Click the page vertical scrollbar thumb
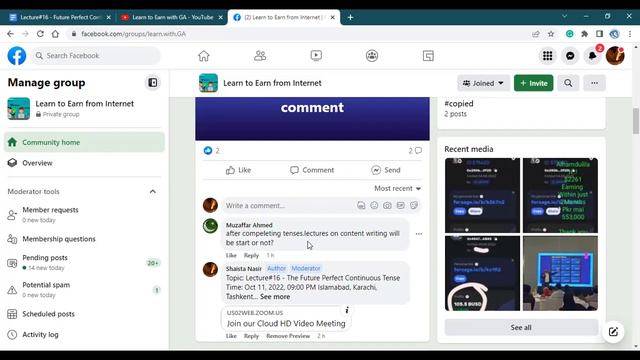Screen dimensions: 640x360 pyautogui.click(x=636, y=121)
